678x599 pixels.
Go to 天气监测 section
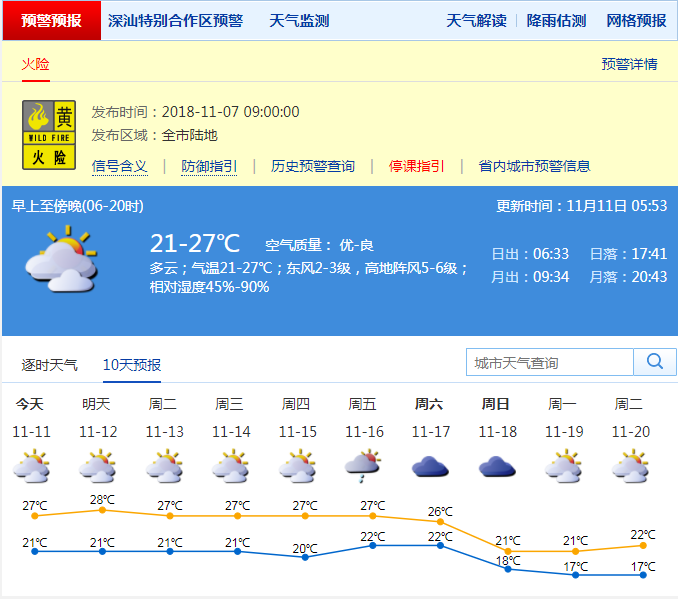tap(299, 21)
